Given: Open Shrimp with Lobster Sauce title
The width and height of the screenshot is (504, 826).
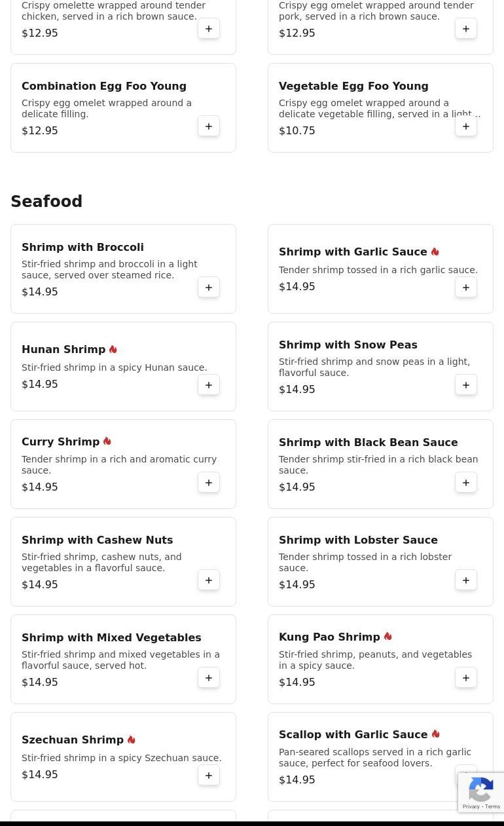Looking at the screenshot, I should 358,540.
